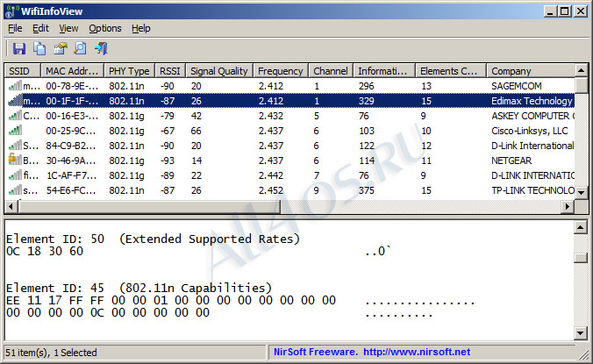Open the Edit menu

[x=40, y=28]
